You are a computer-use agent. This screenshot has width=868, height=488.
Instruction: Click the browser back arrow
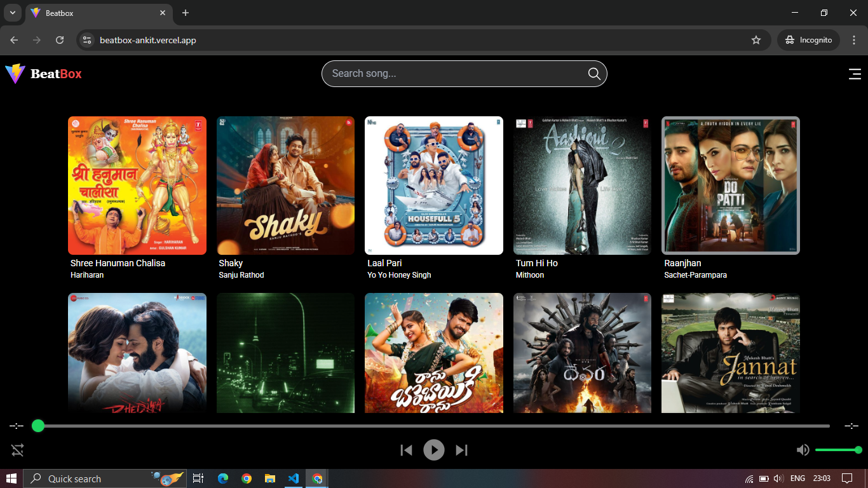click(14, 40)
